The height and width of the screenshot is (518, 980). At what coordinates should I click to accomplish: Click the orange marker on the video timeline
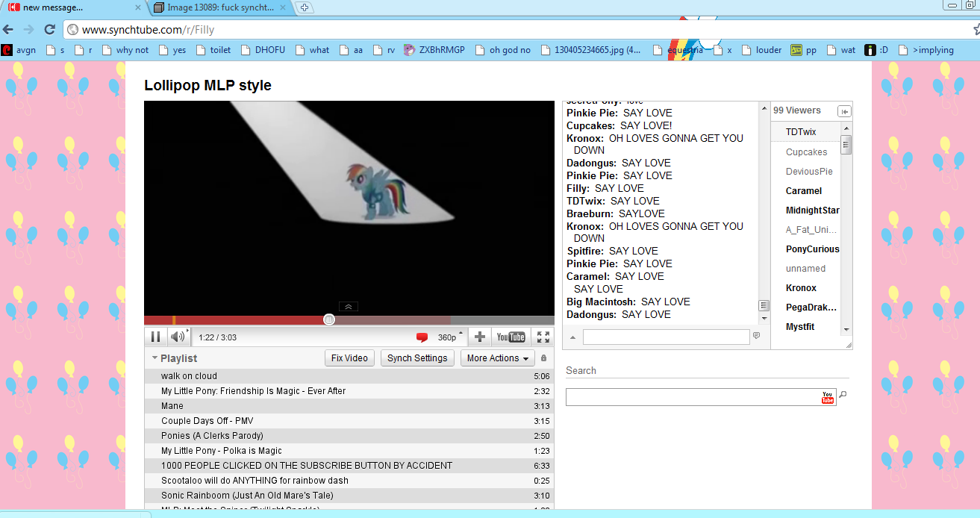[174, 320]
